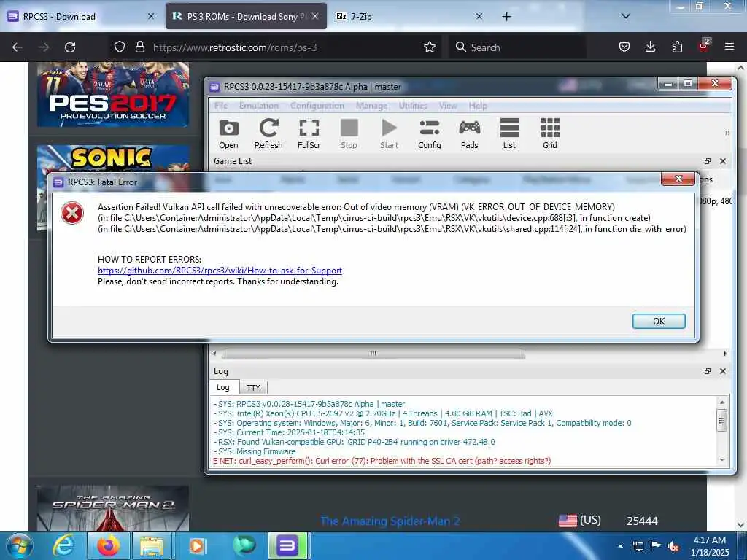747x560 pixels.
Task: Open Firefox from the taskbar
Action: [x=109, y=545]
